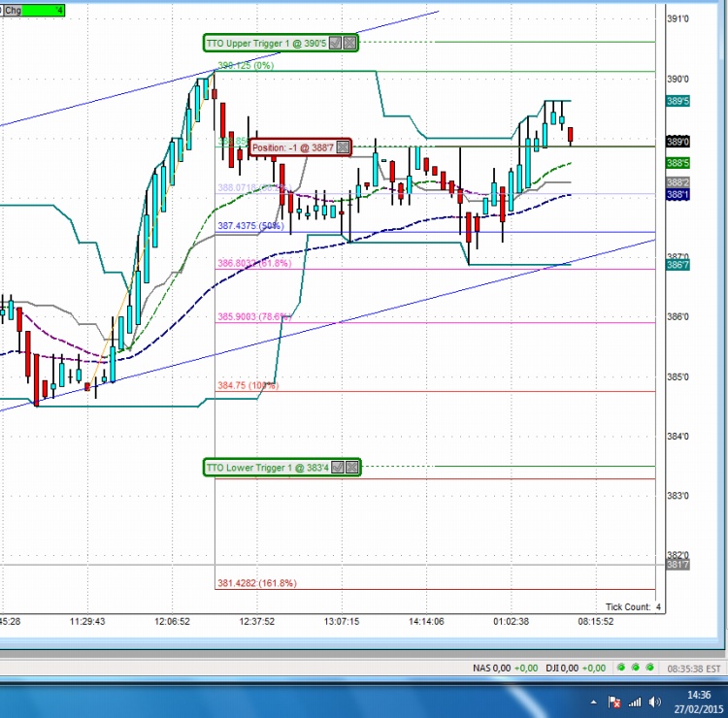728x718 pixels.
Task: Click the green Chg value box
Action: pos(43,11)
